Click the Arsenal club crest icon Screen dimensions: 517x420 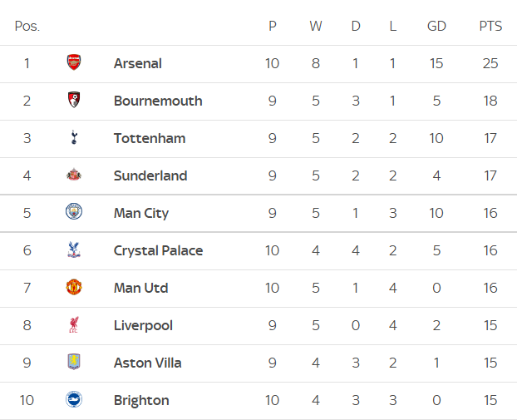[74, 63]
